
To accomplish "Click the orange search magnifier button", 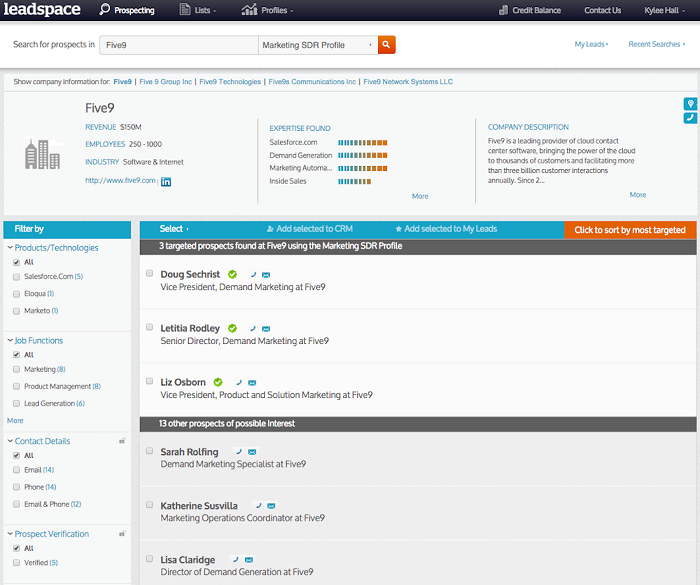I will pyautogui.click(x=386, y=45).
